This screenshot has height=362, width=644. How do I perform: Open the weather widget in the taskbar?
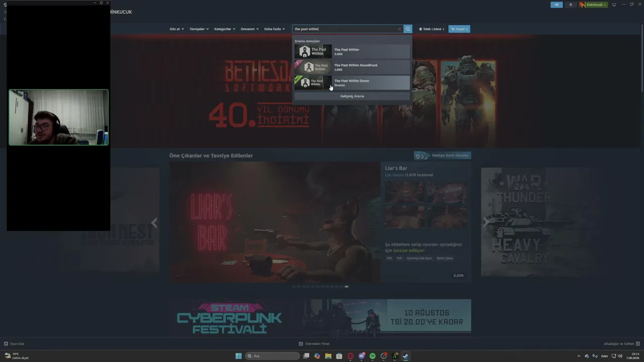17,356
